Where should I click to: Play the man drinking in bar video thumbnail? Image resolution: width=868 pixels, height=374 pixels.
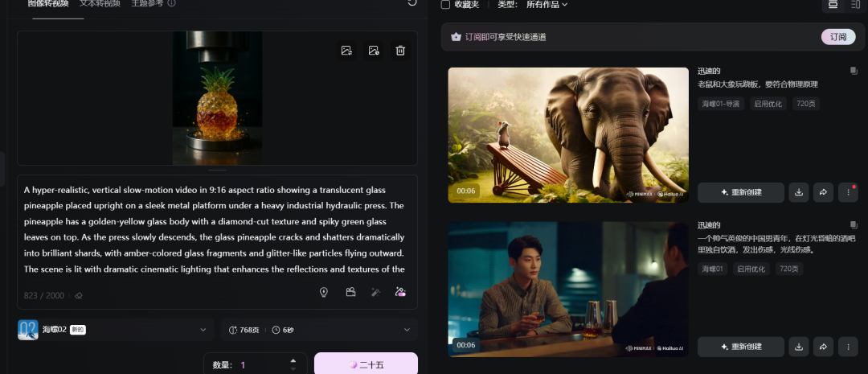(568, 290)
